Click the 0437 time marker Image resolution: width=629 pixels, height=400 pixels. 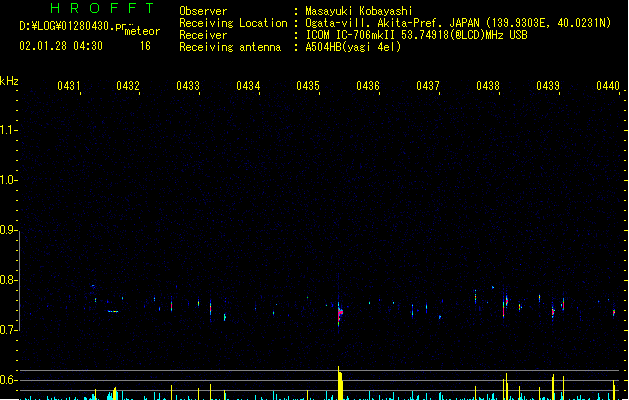pos(428,86)
